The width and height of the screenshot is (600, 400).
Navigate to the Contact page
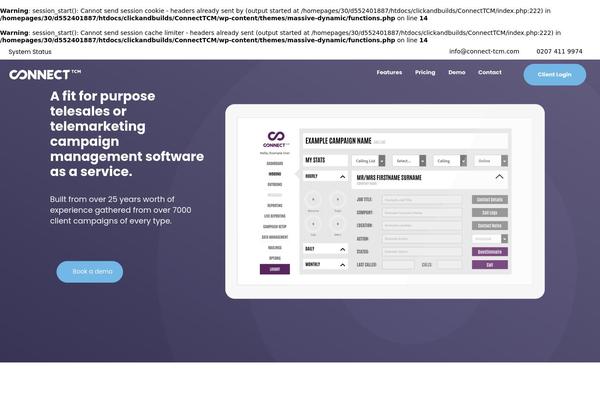point(489,72)
